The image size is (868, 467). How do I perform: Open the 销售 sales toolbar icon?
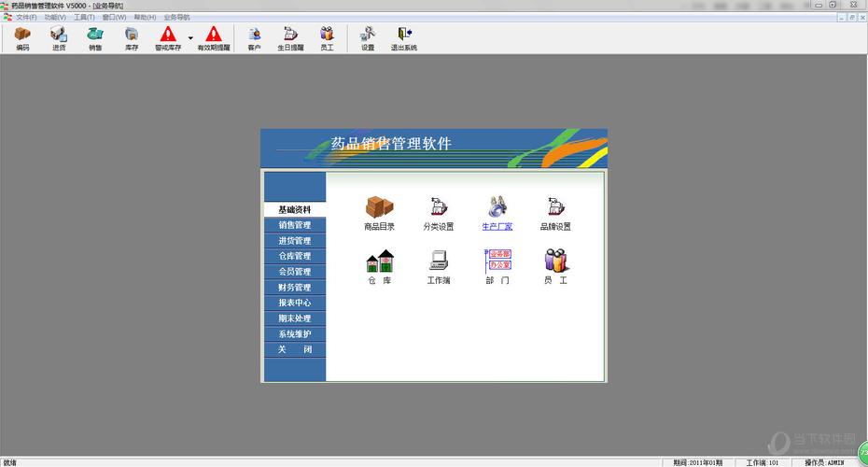click(x=95, y=39)
